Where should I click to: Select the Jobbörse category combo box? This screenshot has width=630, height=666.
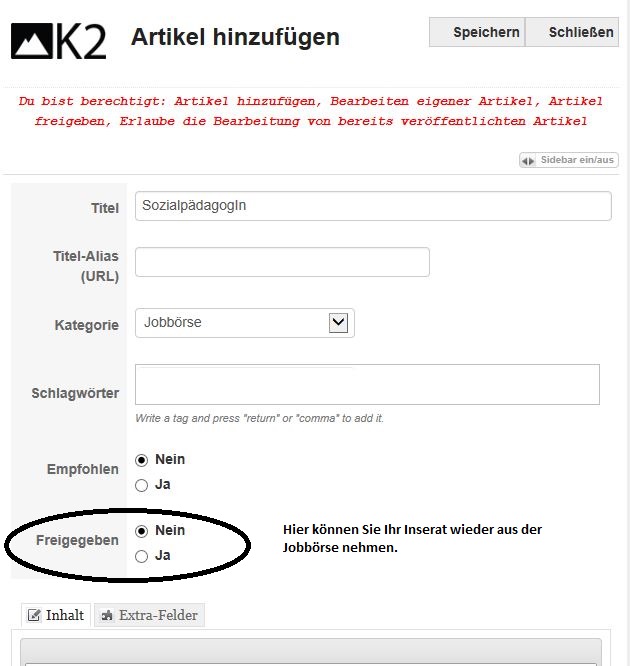click(245, 323)
